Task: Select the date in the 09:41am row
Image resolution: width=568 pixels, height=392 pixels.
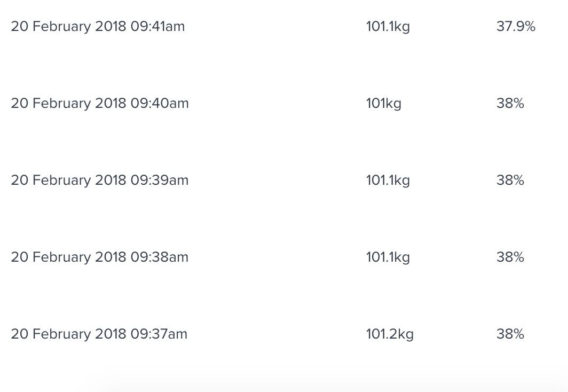Action: (x=68, y=27)
